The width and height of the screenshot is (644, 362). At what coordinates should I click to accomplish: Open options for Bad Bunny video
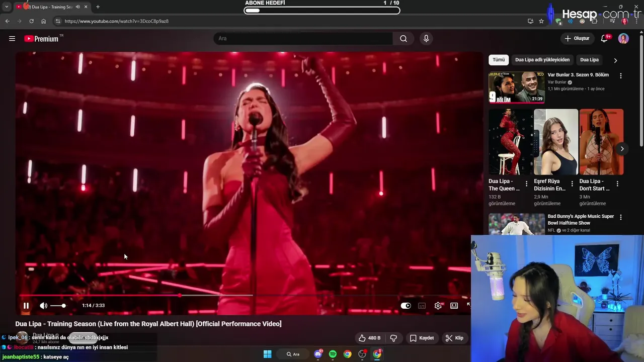pyautogui.click(x=620, y=217)
